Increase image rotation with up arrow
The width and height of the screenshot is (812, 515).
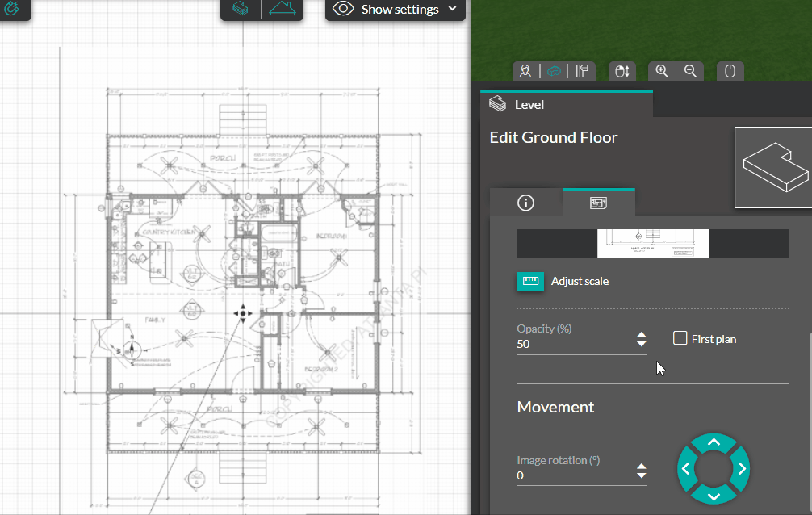(x=641, y=467)
